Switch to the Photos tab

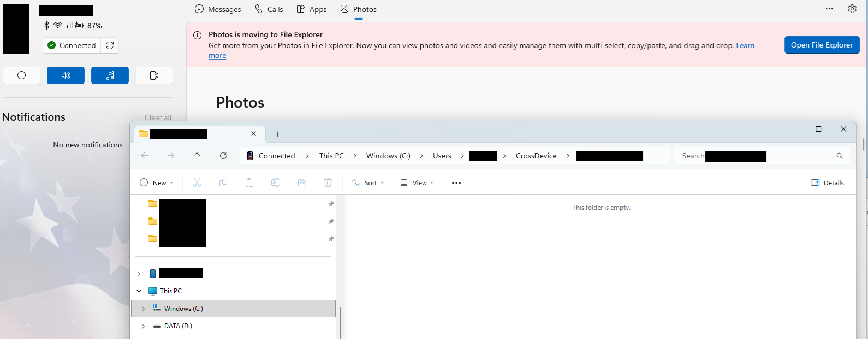pyautogui.click(x=359, y=9)
